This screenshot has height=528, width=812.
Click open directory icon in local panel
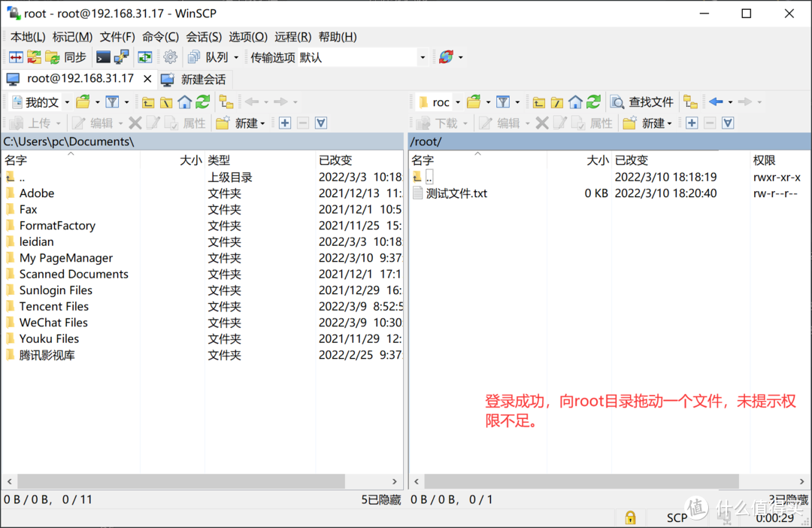tap(83, 102)
